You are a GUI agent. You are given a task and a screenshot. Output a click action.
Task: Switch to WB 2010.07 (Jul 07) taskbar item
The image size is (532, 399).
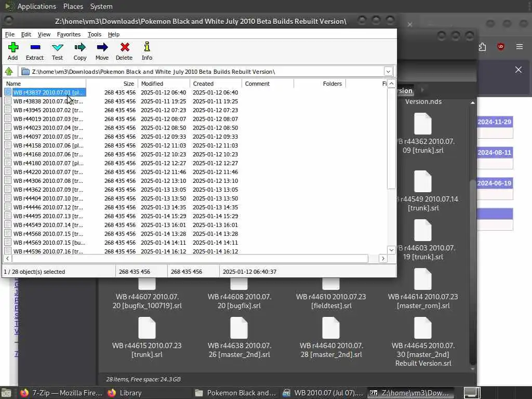[323, 393]
